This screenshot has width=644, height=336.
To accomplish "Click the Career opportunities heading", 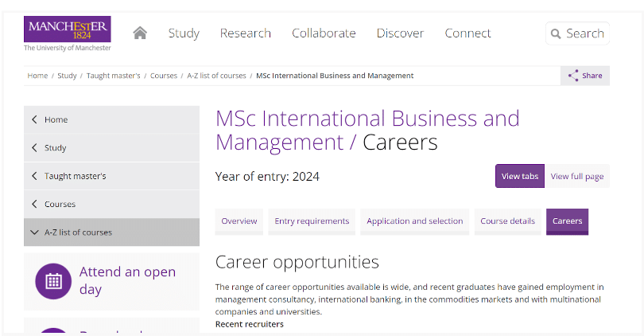I will [297, 263].
